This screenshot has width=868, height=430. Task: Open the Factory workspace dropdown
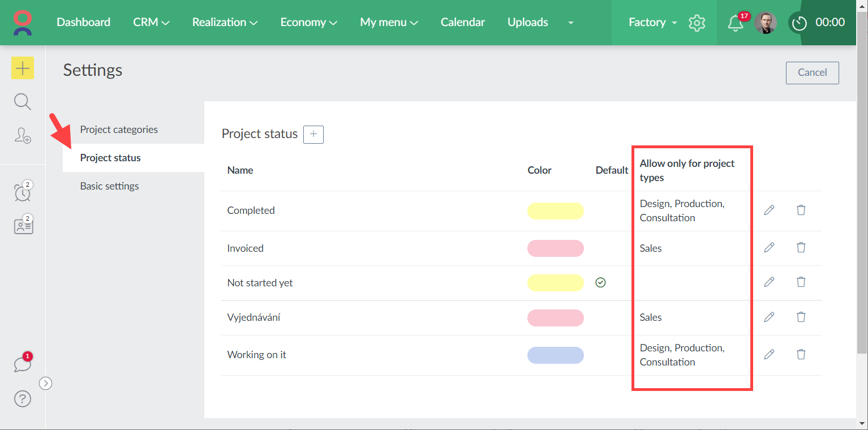pos(652,23)
